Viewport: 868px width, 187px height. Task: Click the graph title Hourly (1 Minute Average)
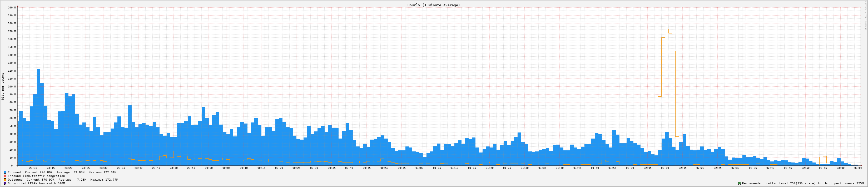[x=433, y=5]
